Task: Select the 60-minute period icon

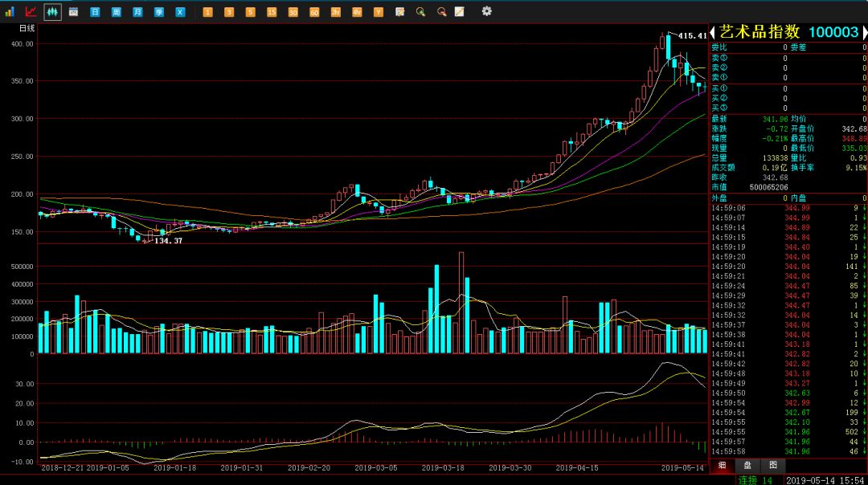Action: click(x=314, y=11)
